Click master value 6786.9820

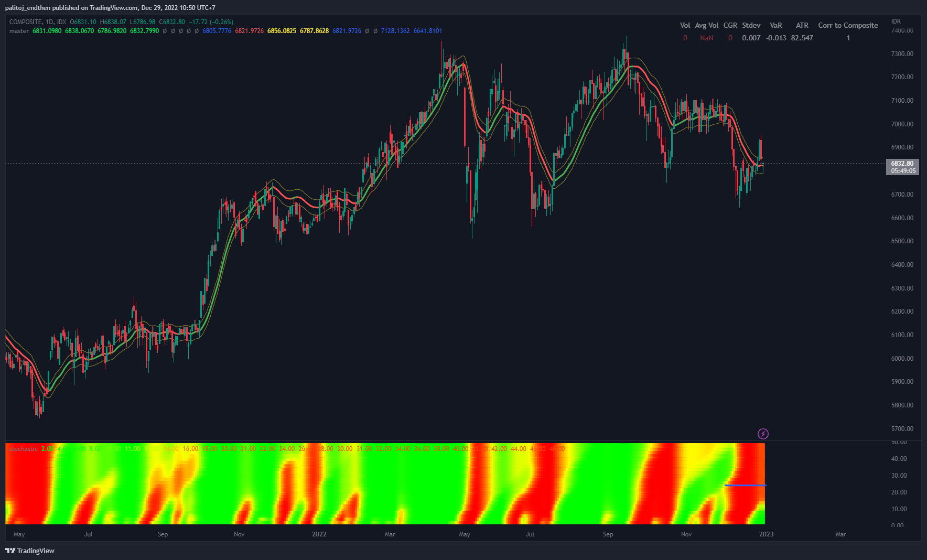pyautogui.click(x=112, y=31)
